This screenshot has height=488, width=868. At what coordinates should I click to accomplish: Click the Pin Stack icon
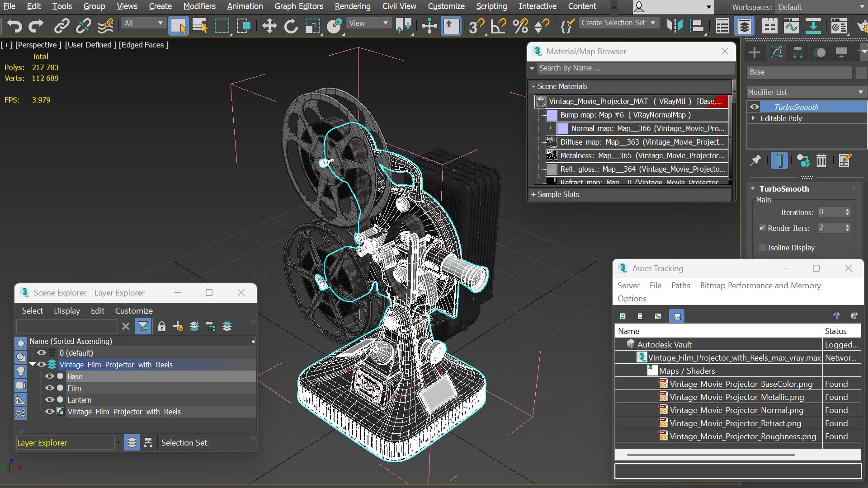tap(755, 160)
